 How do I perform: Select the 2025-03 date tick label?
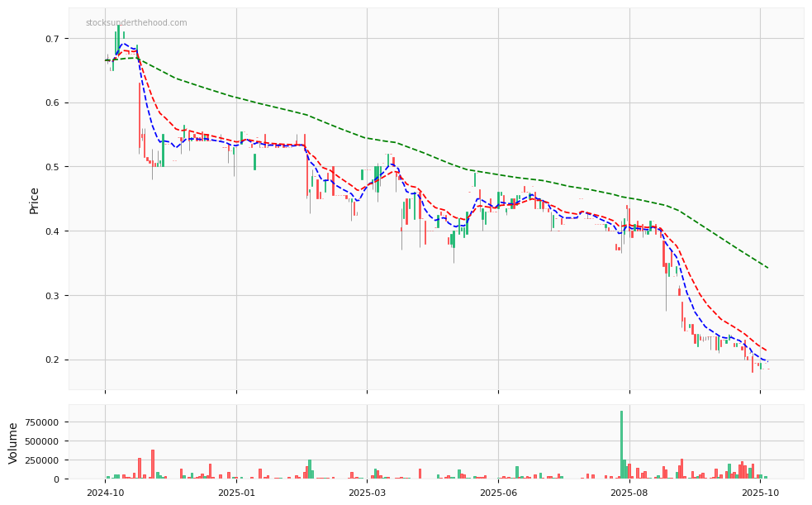tap(367, 493)
